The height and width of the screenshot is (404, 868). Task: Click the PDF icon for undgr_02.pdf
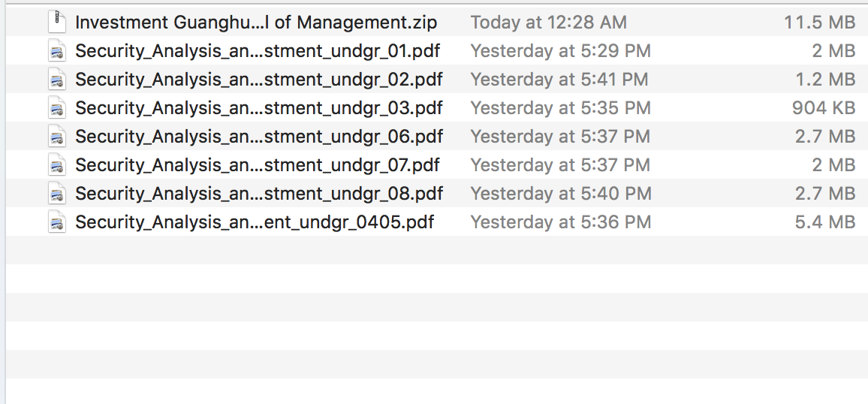[57, 80]
